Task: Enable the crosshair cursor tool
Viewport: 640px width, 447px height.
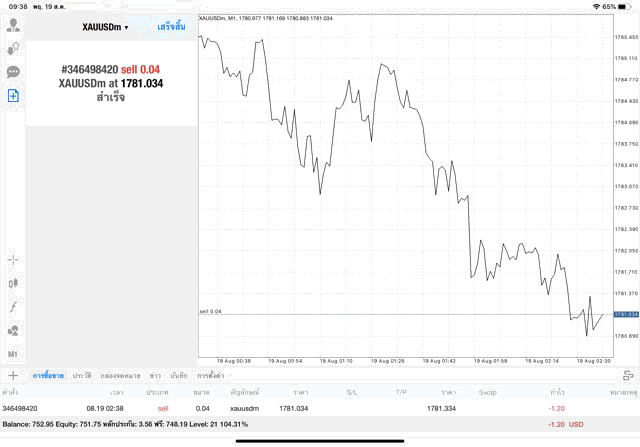Action: coord(13,259)
